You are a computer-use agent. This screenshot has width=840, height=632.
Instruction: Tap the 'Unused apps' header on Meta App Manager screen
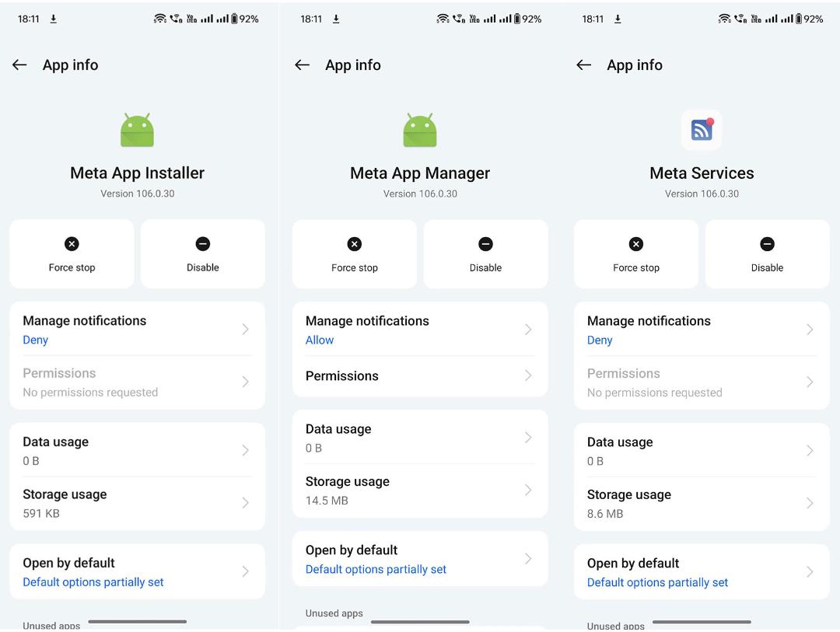334,613
